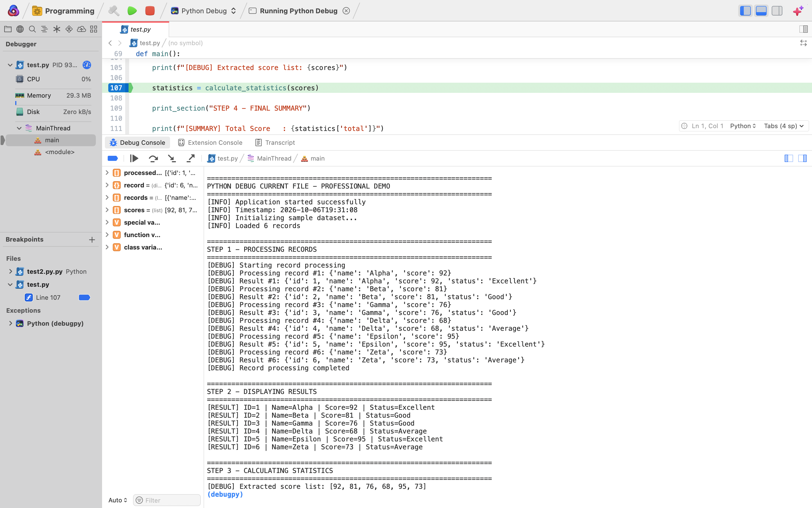Open the cloud Publishing sidebar icon
Viewport: 812px width, 508px height.
click(x=81, y=29)
